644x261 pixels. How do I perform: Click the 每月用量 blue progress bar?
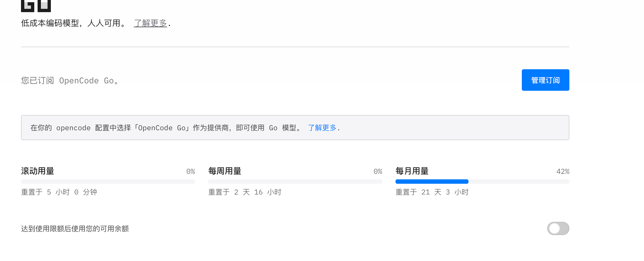pos(482,182)
